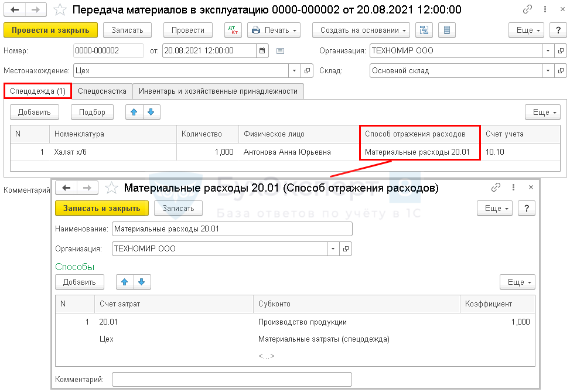Open the Инвентарь и хозяйственные принадлежности tab
The height and width of the screenshot is (392, 570).
coord(218,91)
